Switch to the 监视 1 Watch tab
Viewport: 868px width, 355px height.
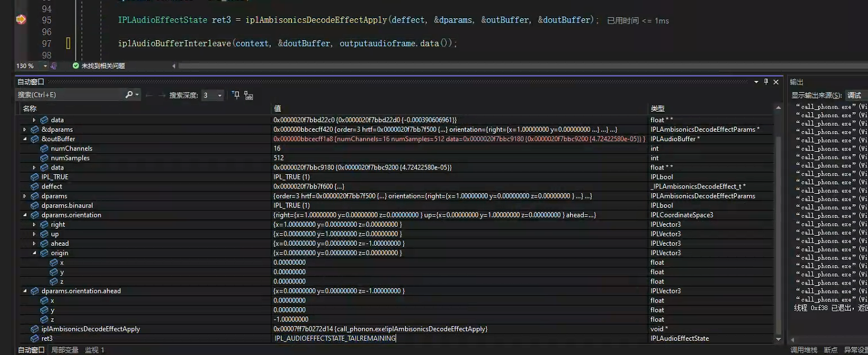click(94, 350)
